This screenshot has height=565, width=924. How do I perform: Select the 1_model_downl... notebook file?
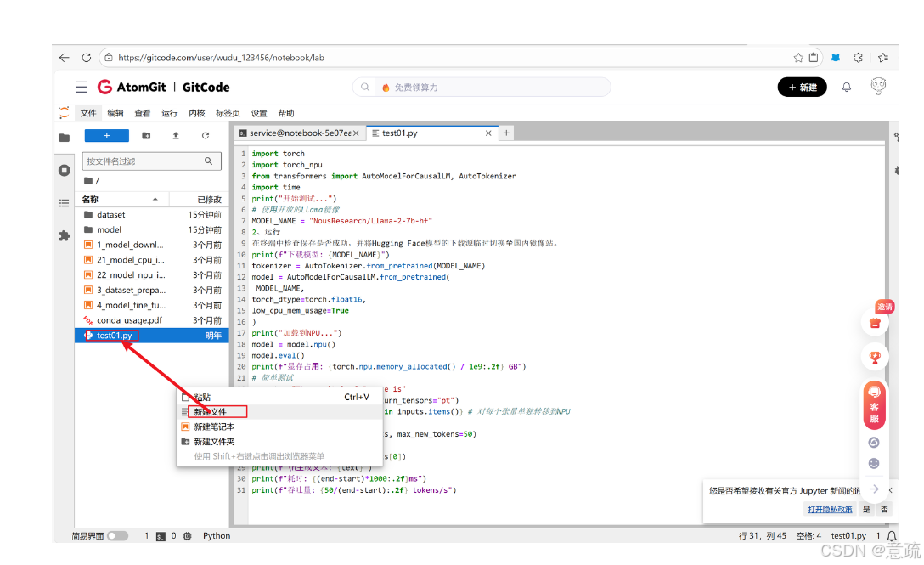(x=152, y=245)
